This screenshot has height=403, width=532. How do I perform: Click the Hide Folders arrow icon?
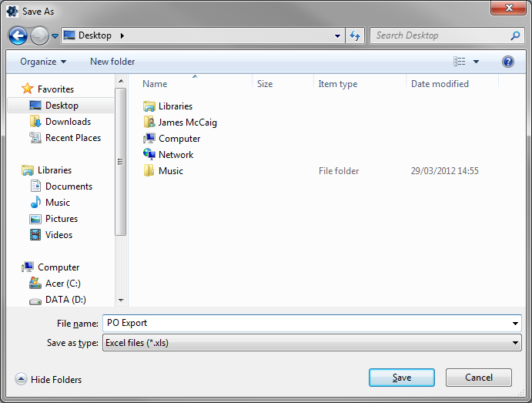point(21,379)
